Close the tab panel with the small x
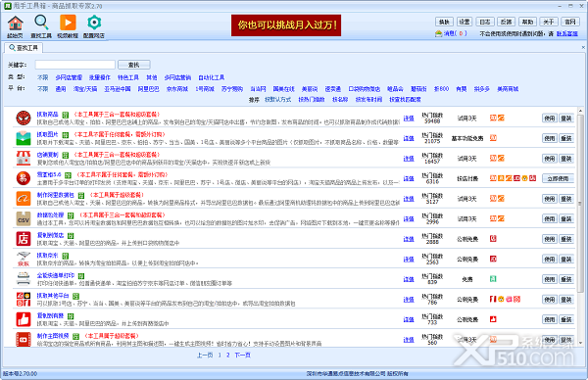588x380 pixels. 583,48
